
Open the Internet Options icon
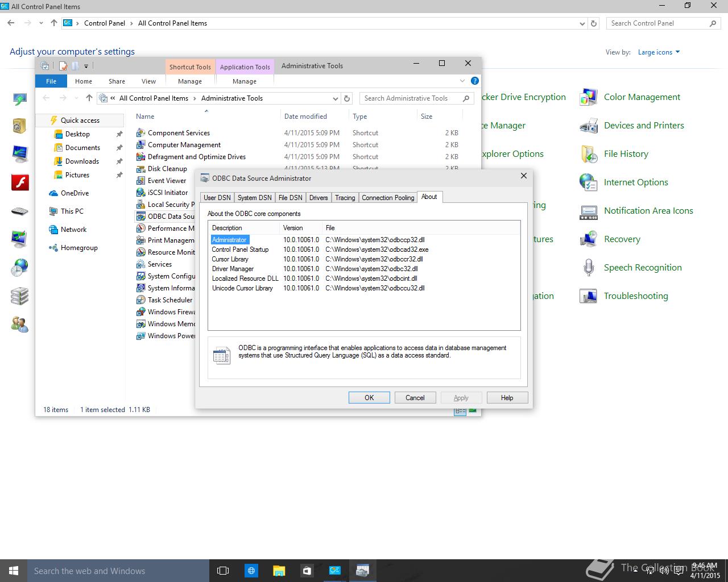coord(588,182)
